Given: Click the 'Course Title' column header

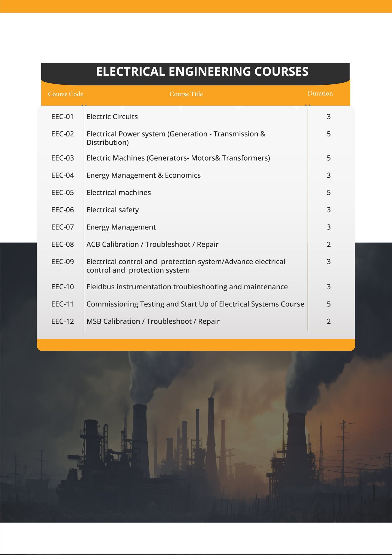Looking at the screenshot, I should click(186, 94).
